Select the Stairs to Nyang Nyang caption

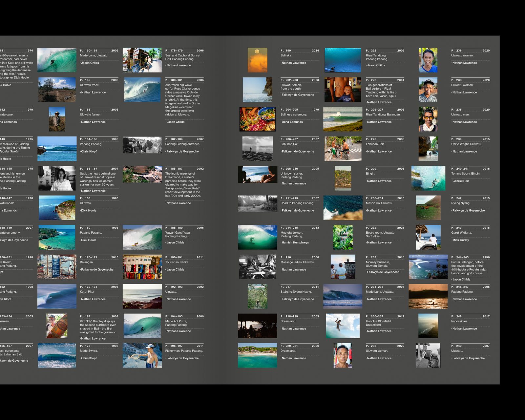coord(296,292)
